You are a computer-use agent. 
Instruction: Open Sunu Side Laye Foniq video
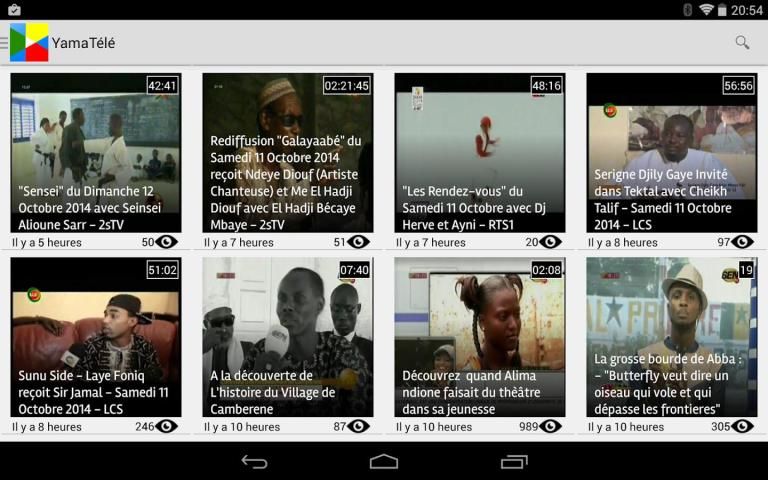96,337
